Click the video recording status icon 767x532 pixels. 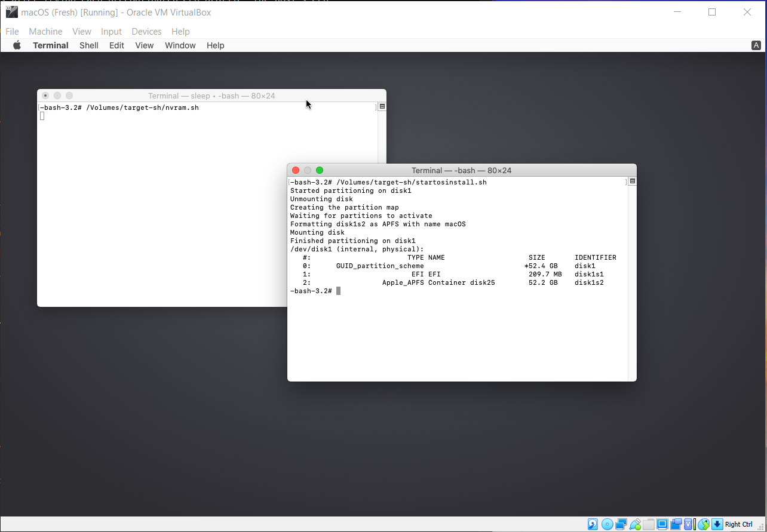click(677, 524)
